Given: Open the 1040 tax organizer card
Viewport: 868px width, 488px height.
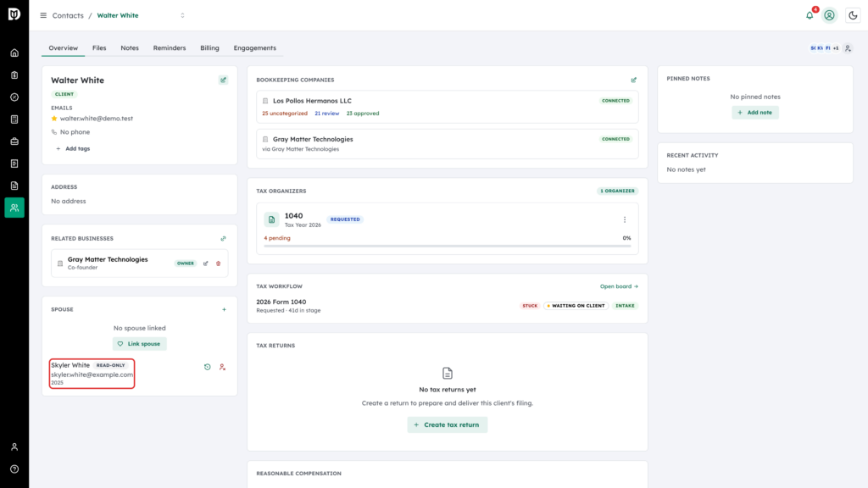Looking at the screenshot, I should coord(448,229).
